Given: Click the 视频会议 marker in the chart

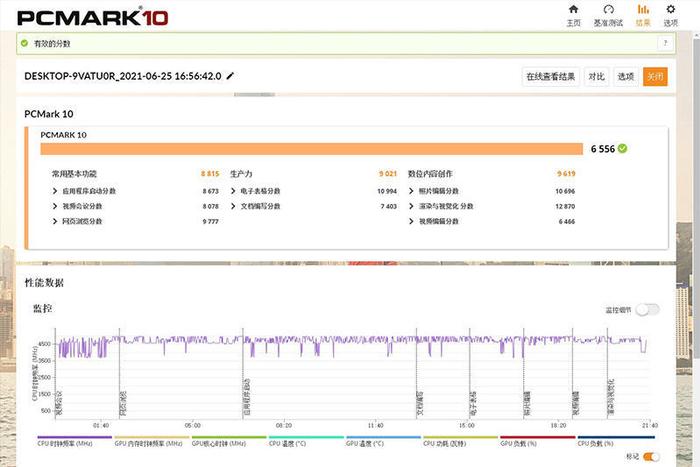Looking at the screenshot, I should pos(58,404).
